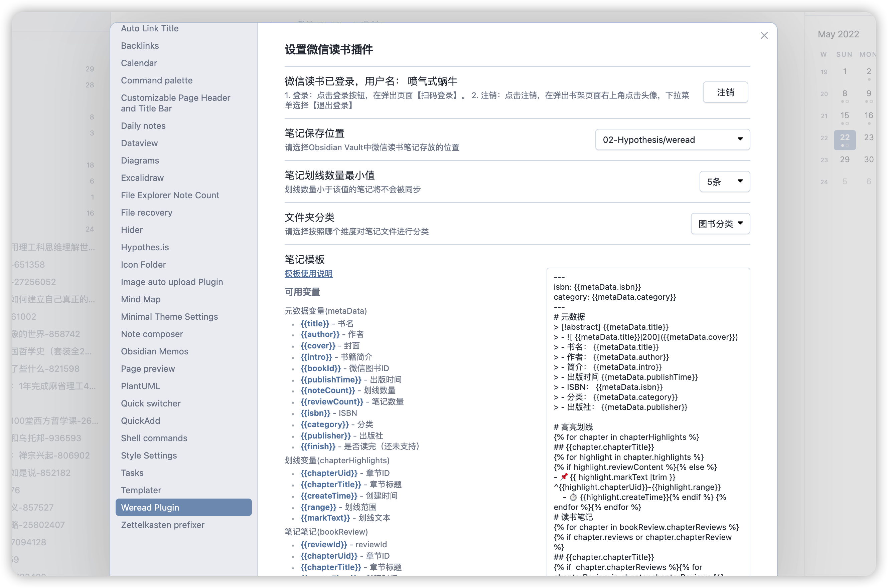The width and height of the screenshot is (888, 588).
Task: Open Style Settings plugin options
Action: tap(149, 455)
